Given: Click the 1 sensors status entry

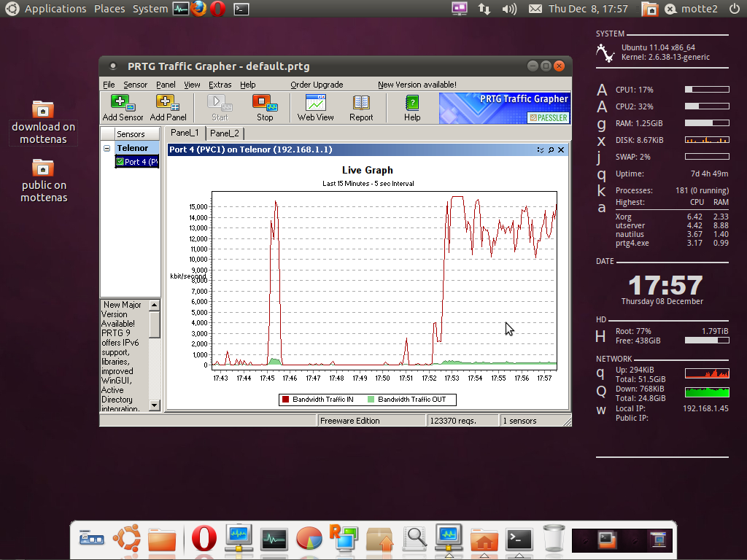Looking at the screenshot, I should (x=519, y=421).
